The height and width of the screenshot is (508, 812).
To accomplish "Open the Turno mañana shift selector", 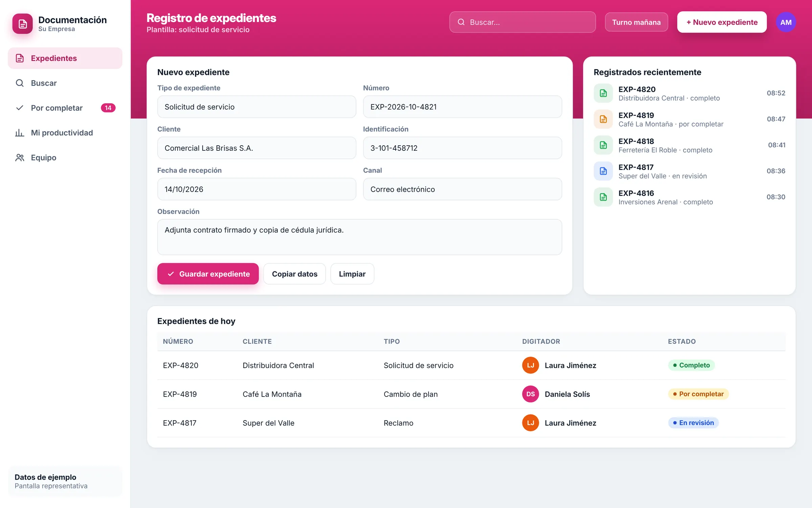I will pos(636,22).
